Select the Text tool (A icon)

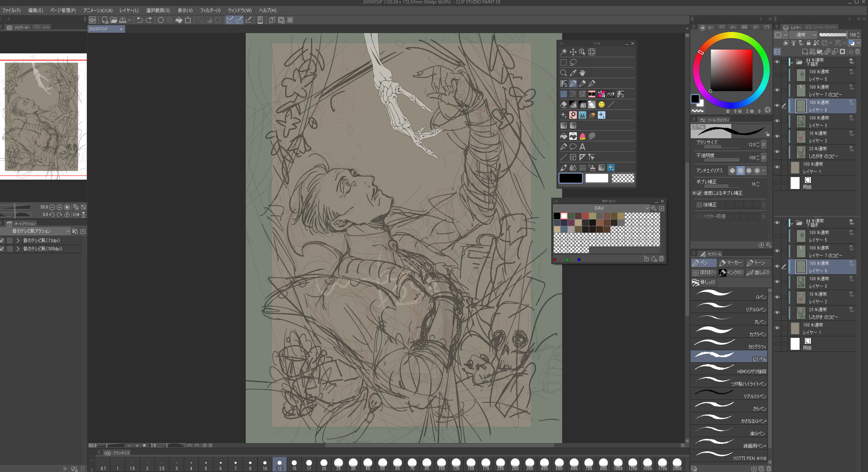pos(582,147)
